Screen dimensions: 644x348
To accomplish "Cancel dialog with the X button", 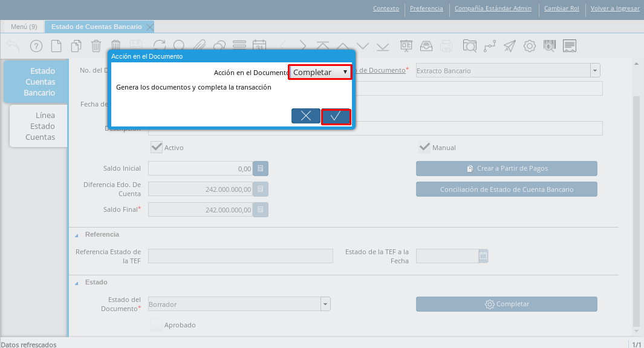I will [305, 116].
